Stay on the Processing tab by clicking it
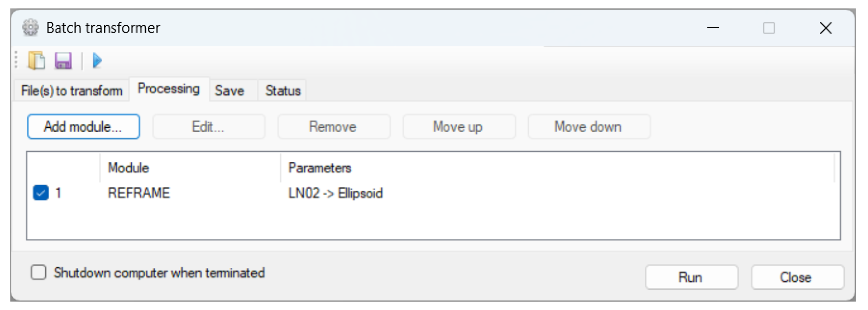 pyautogui.click(x=168, y=89)
